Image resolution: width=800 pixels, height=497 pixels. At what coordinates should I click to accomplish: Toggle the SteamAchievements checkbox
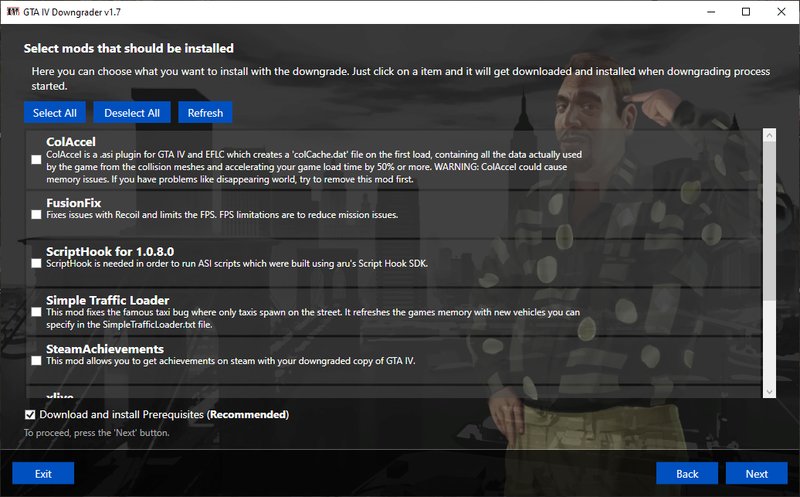click(x=36, y=361)
